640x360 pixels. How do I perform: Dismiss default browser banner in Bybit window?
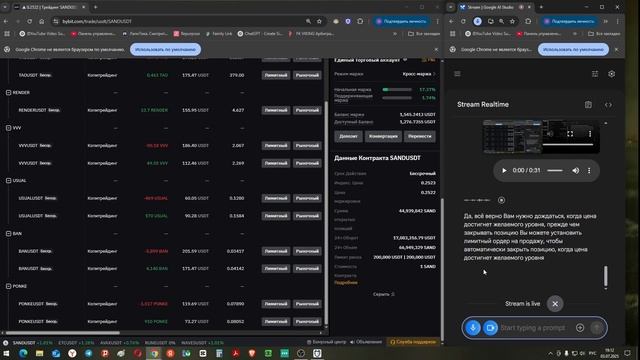tap(436, 49)
